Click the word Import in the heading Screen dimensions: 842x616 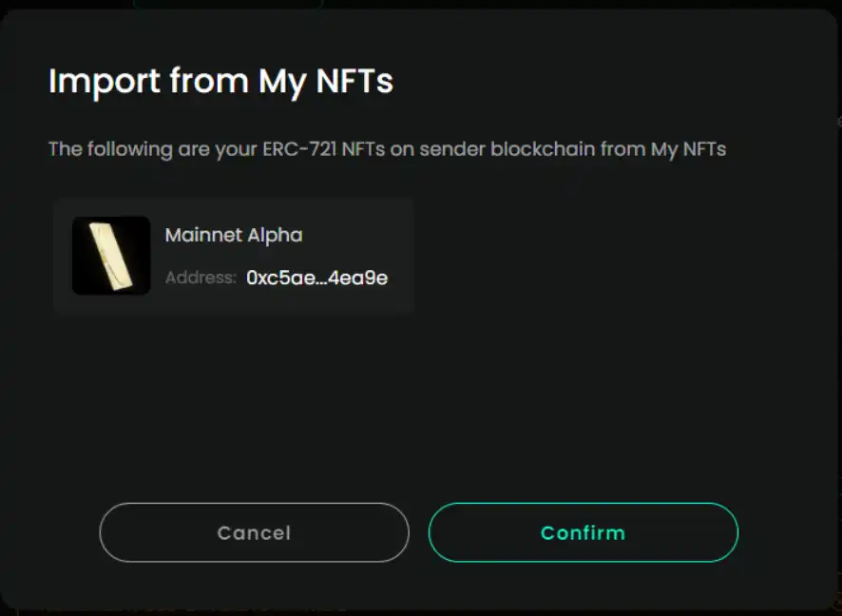(x=105, y=82)
